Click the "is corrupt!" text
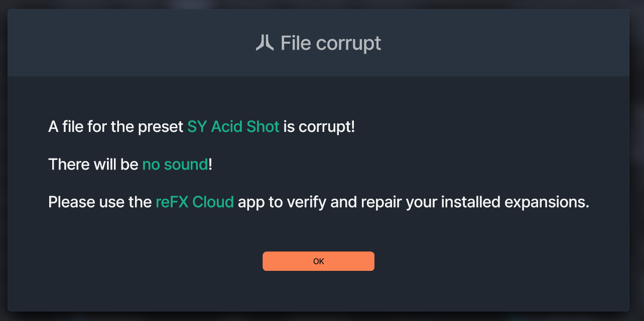Viewport: 644px width, 321px height. 319,126
